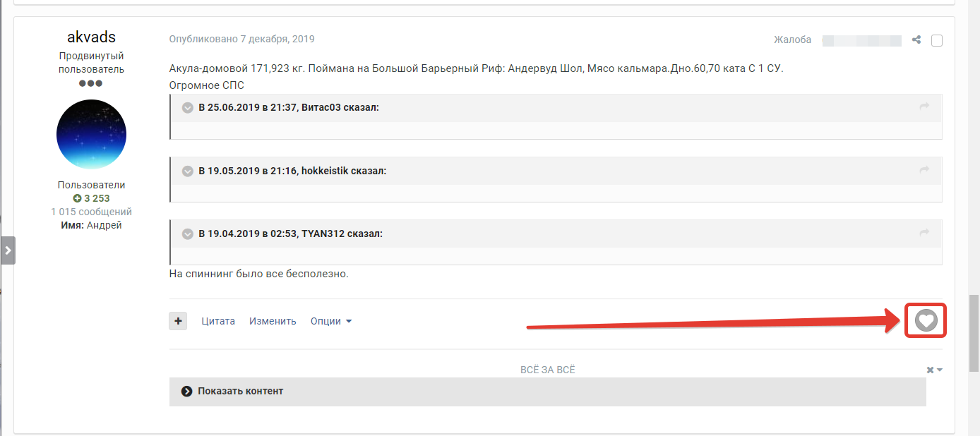The image size is (980, 436).
Task: Click the multi-quote plus icon
Action: tap(178, 321)
